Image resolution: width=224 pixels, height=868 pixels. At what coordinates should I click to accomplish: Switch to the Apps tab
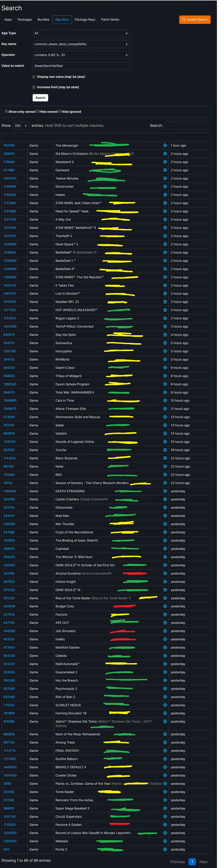(x=8, y=19)
